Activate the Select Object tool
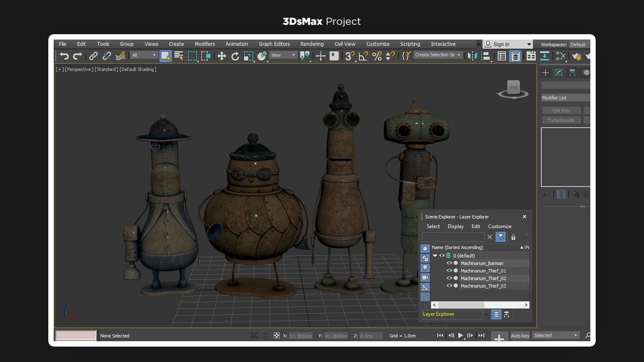This screenshot has height=362, width=644. click(165, 56)
